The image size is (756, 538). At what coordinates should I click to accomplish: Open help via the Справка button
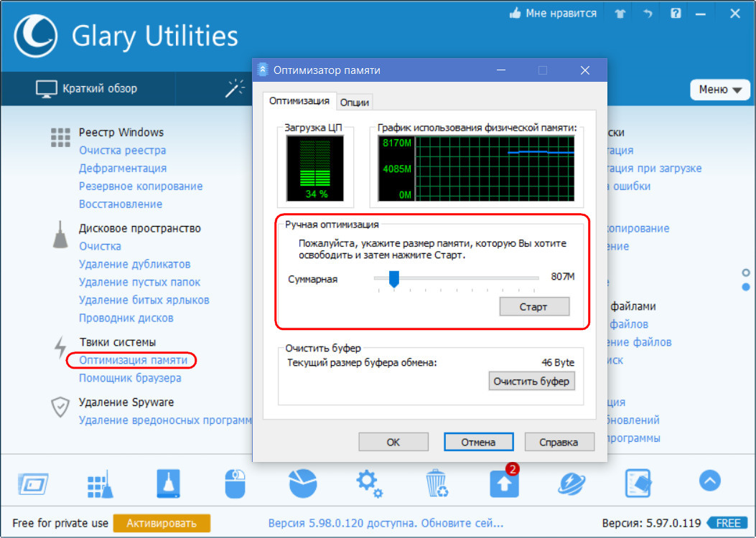coord(559,442)
